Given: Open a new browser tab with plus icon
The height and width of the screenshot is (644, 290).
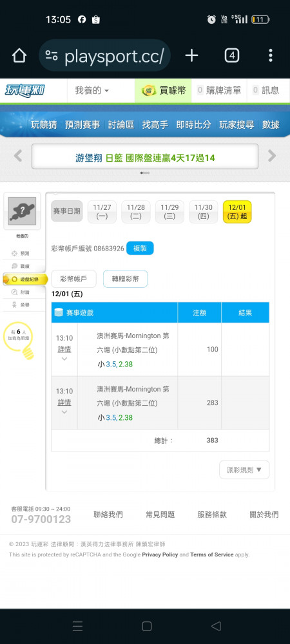Looking at the screenshot, I should pyautogui.click(x=192, y=55).
